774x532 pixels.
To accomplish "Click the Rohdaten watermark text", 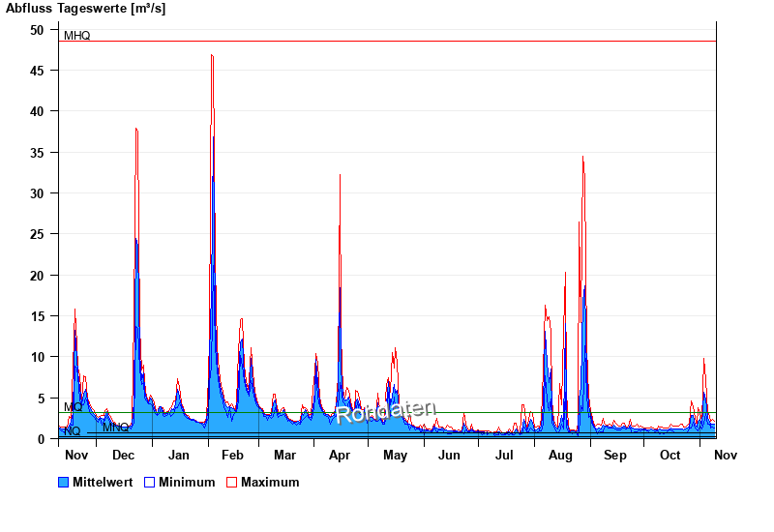I will coord(386,412).
